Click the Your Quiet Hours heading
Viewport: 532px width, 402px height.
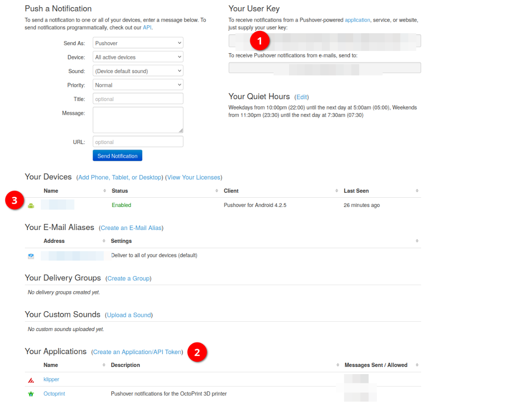click(259, 97)
